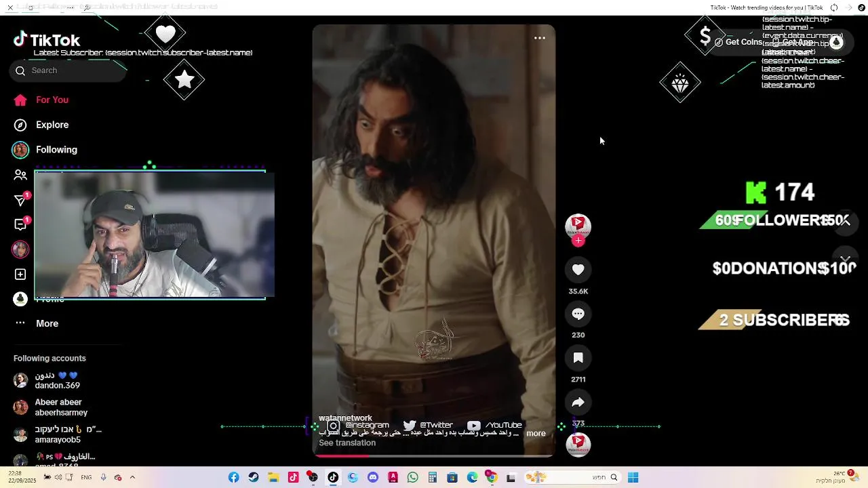Like the video with heart icon
868x488 pixels.
[x=578, y=270]
